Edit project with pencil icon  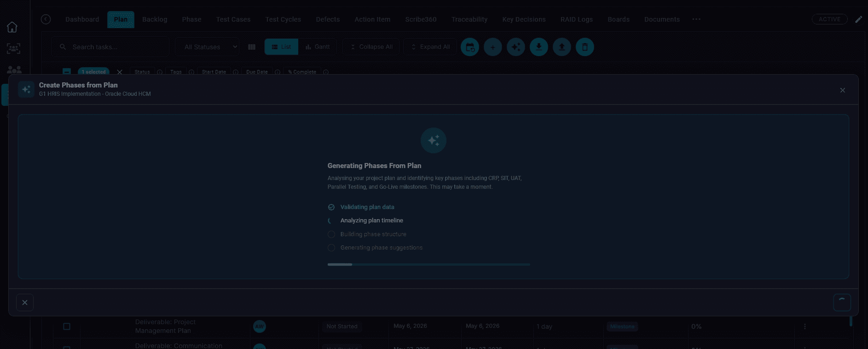coord(859,19)
